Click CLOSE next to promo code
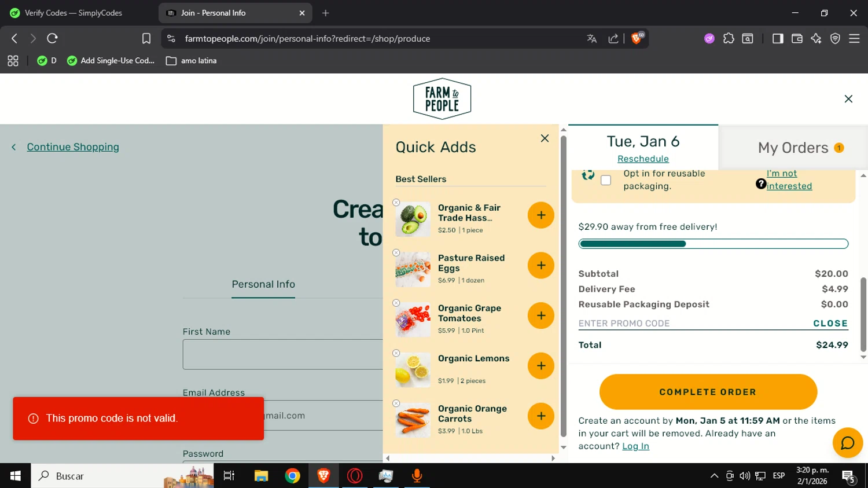 pyautogui.click(x=830, y=324)
